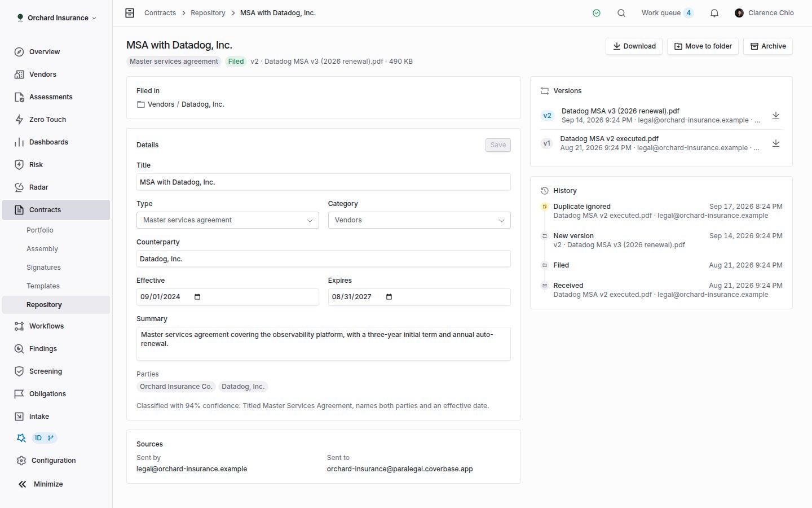Click the New version history entry
The width and height of the screenshot is (812, 508).
(x=661, y=240)
